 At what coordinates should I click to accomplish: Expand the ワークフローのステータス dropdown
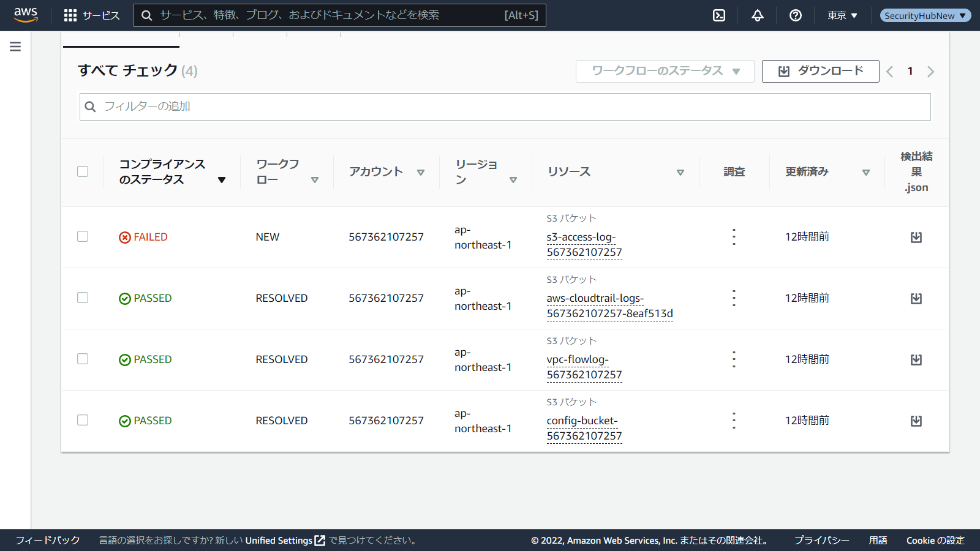[665, 71]
